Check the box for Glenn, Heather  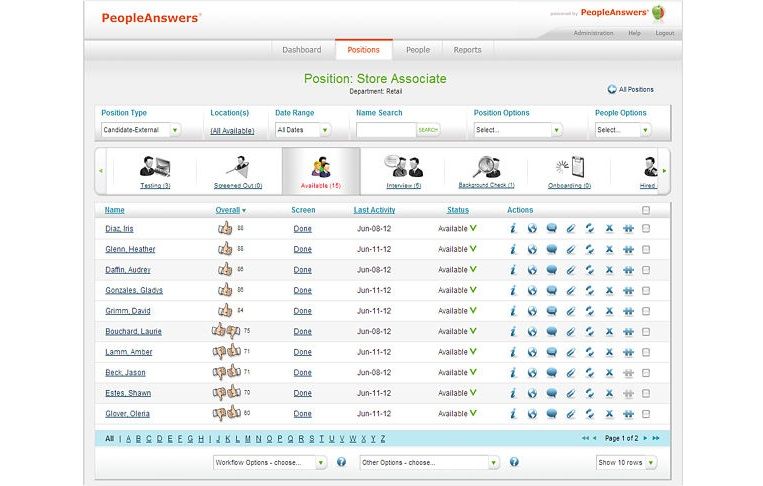point(646,249)
